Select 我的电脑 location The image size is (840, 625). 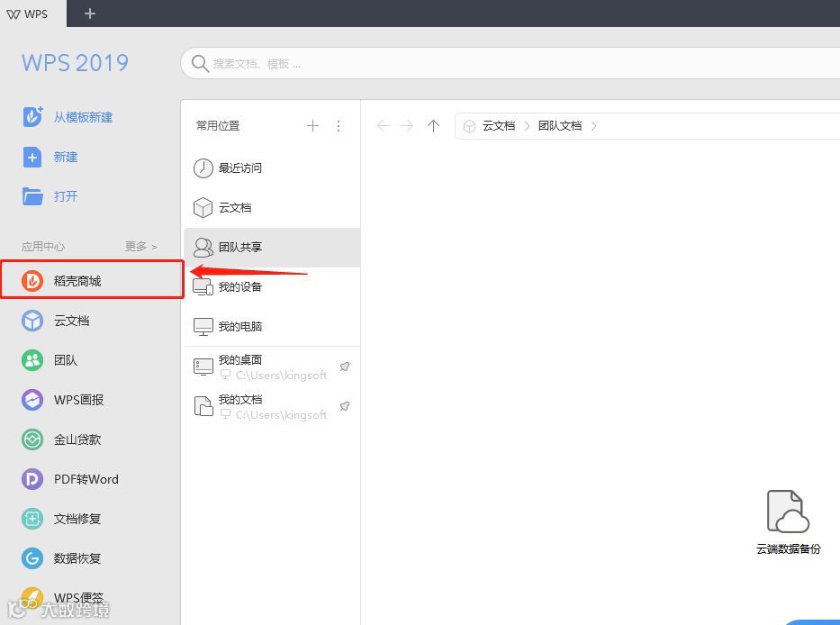[x=272, y=326]
